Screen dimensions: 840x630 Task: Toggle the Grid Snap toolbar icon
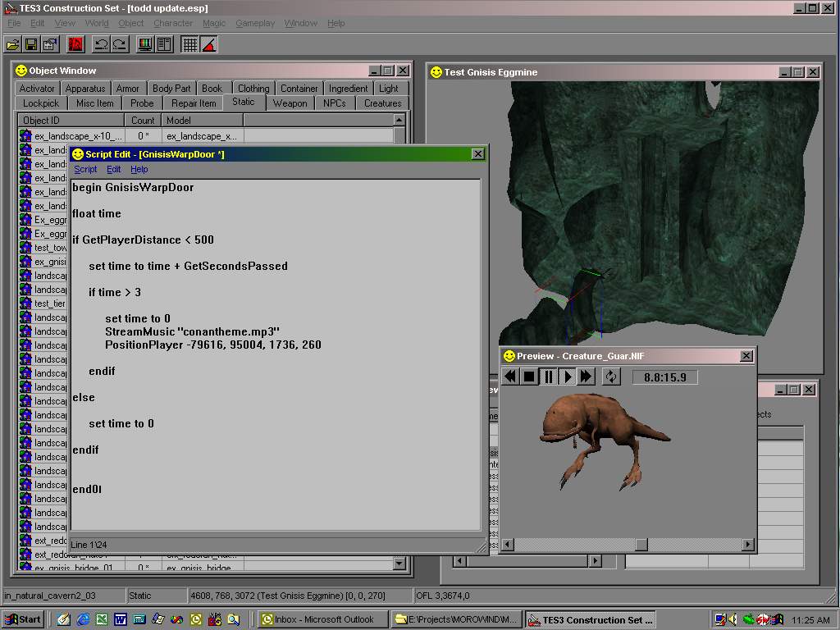(189, 44)
